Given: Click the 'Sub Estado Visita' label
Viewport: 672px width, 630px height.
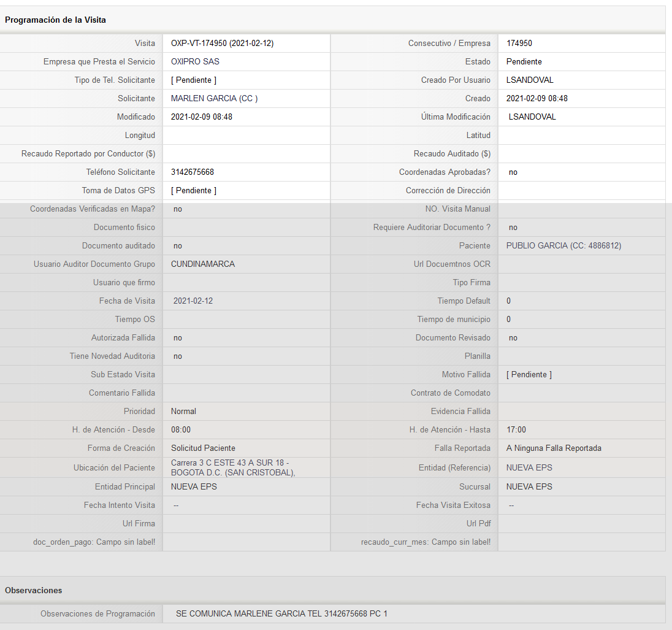Looking at the screenshot, I should tap(123, 375).
